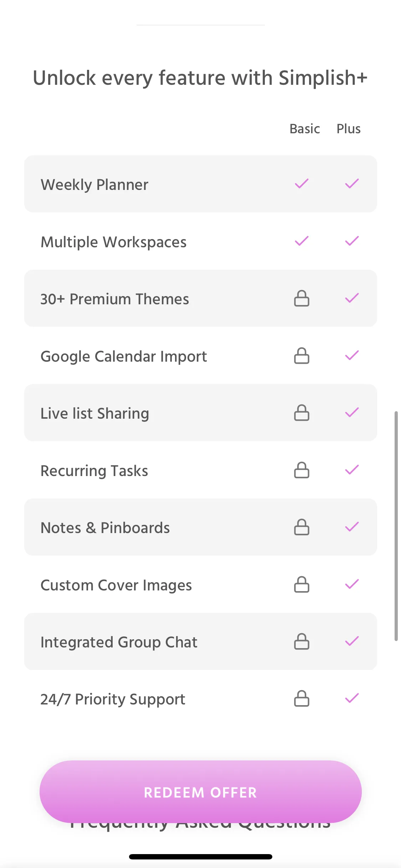The height and width of the screenshot is (868, 401).
Task: Tap the lock beside Google Calendar Import
Action: coord(302,356)
